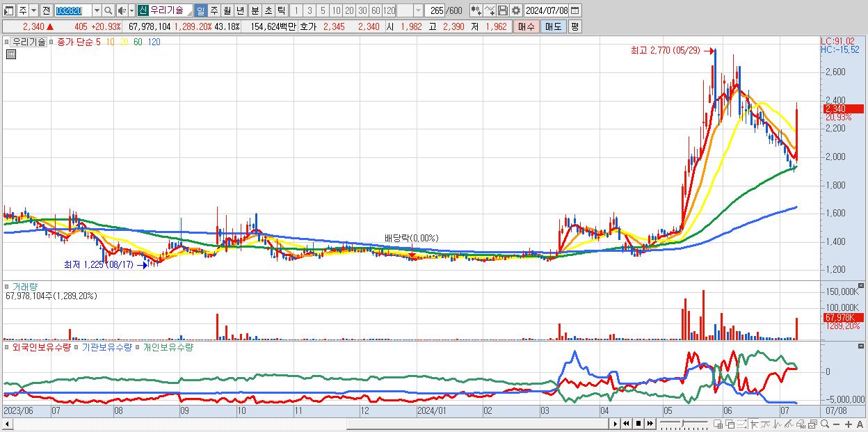The width and height of the screenshot is (868, 432).
Task: Switch to the 초 second chart
Action: 268,10
